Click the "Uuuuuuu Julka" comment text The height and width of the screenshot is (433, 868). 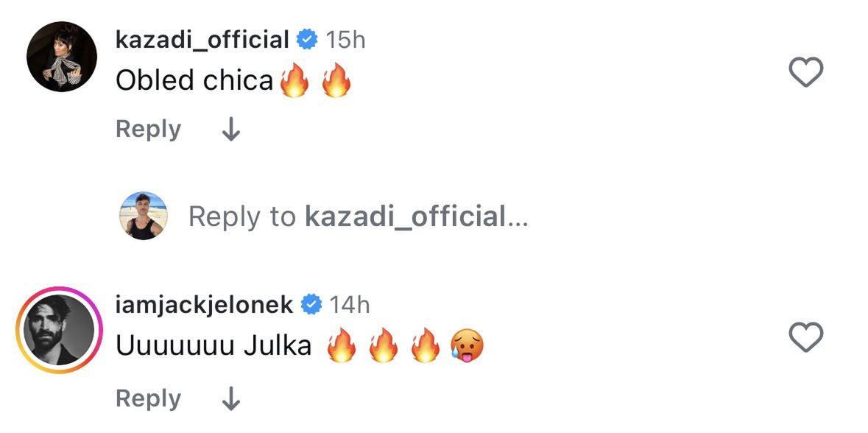click(x=214, y=345)
